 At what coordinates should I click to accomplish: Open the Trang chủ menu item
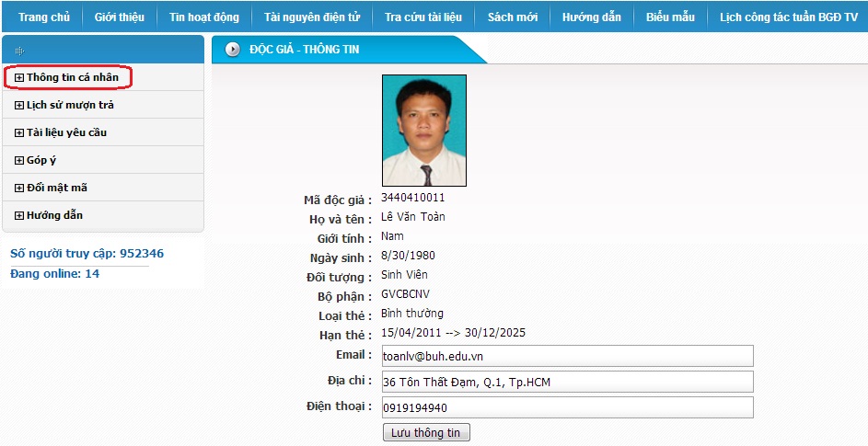click(44, 17)
